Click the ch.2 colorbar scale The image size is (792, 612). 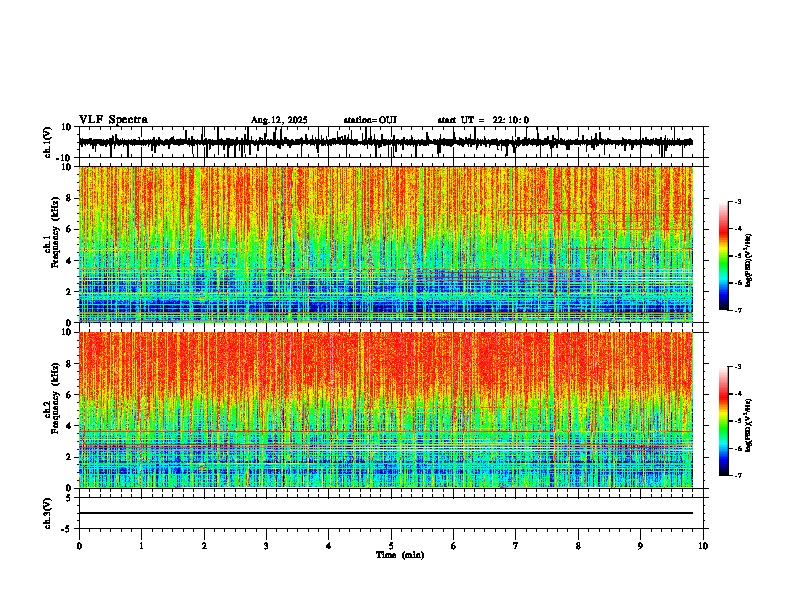coord(724,421)
